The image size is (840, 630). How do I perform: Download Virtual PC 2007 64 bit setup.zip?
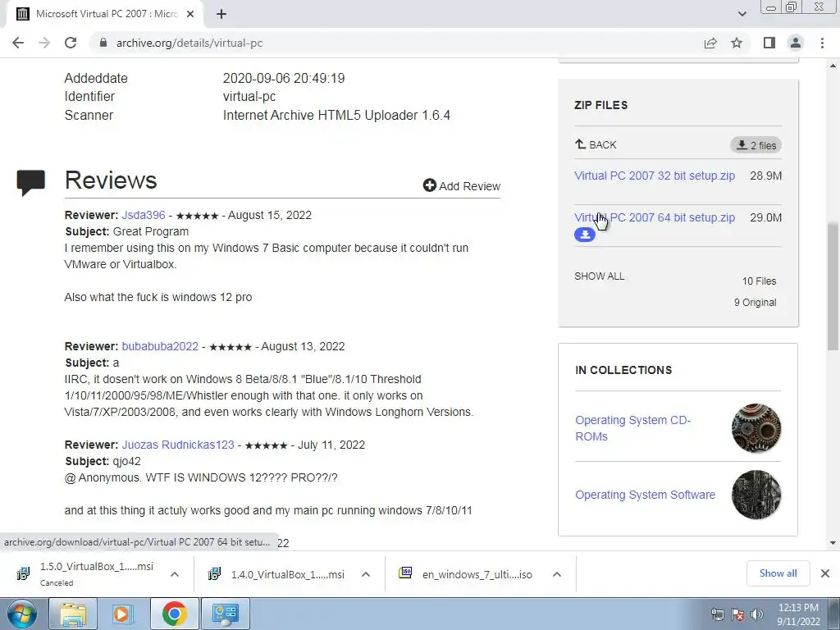pos(655,217)
